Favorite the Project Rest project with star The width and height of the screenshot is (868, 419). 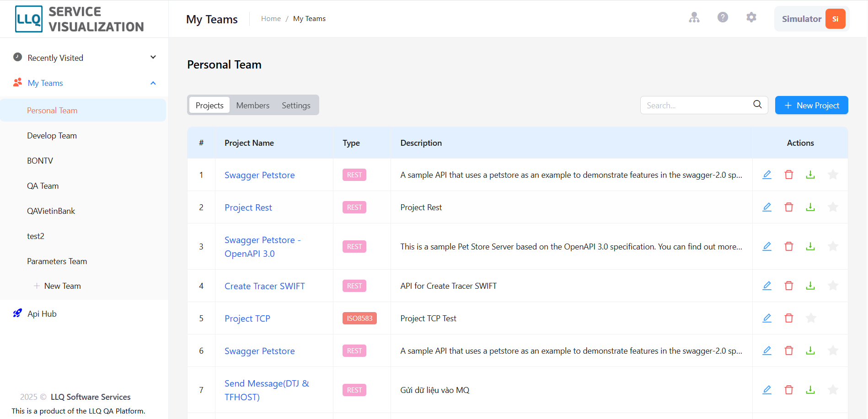833,207
